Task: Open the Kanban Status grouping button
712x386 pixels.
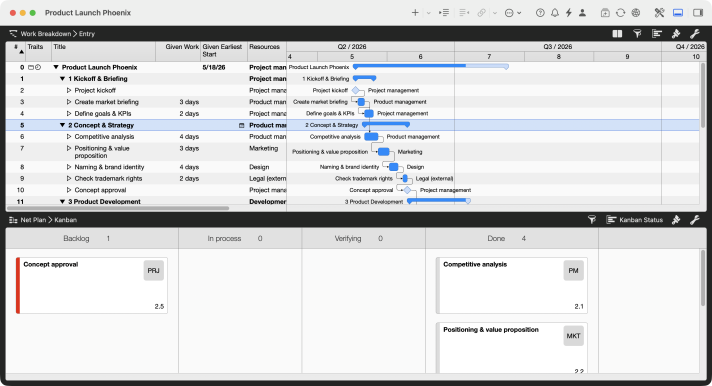Action: coord(635,220)
